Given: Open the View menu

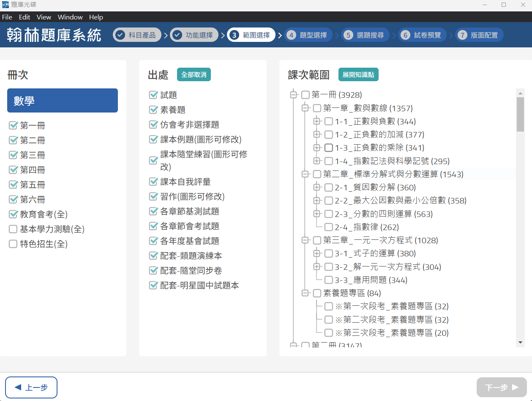Looking at the screenshot, I should 44,17.
